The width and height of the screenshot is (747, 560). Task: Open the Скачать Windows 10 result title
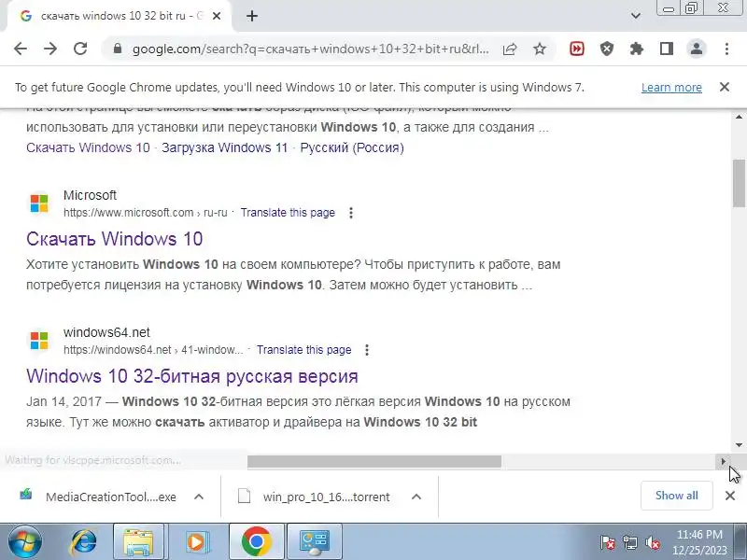pyautogui.click(x=114, y=239)
